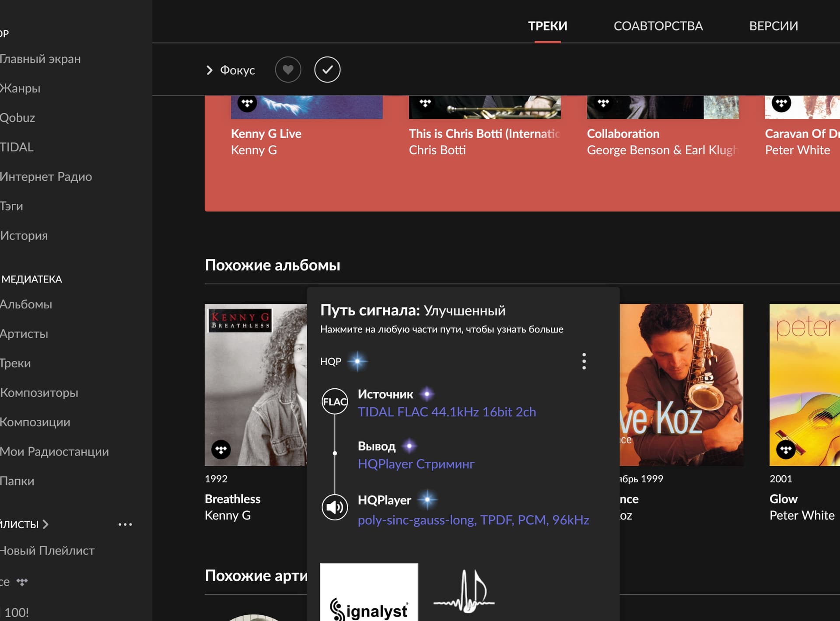Click TIDAL badge on Glow cover
The image size is (840, 621).
786,450
